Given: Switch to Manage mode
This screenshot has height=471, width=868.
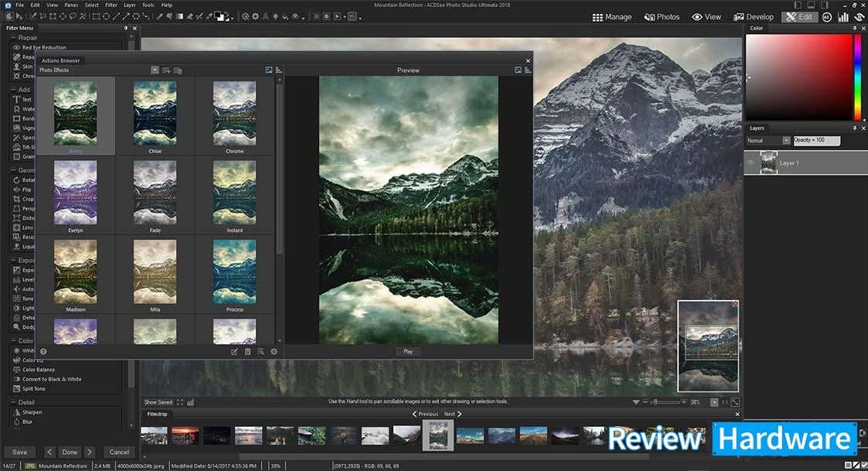Looking at the screenshot, I should point(611,17).
